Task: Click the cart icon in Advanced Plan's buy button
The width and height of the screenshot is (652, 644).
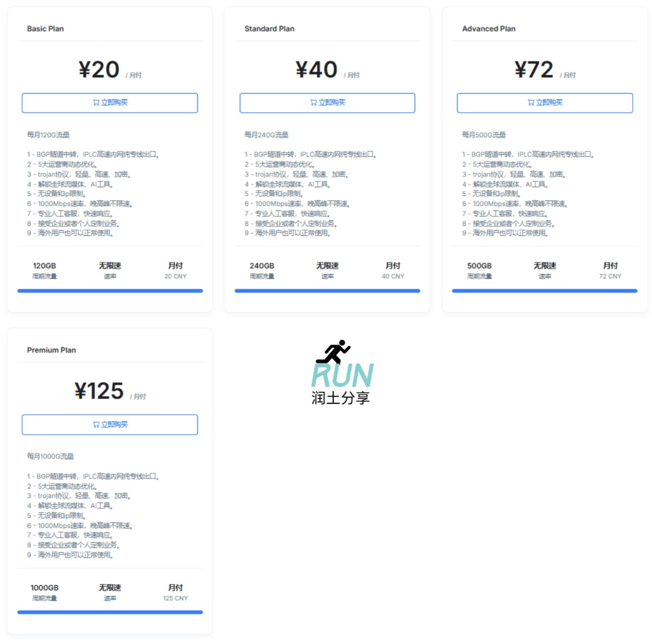Action: click(x=531, y=103)
